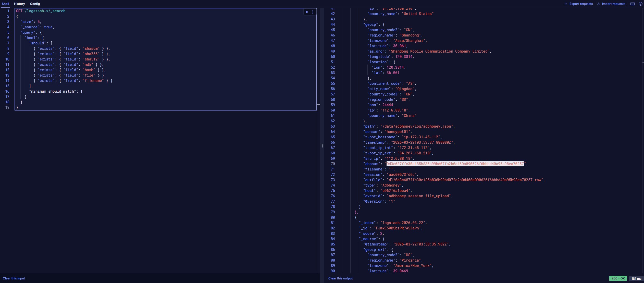This screenshot has height=283, width=644.
Task: Click Clear this output
Action: (340, 278)
